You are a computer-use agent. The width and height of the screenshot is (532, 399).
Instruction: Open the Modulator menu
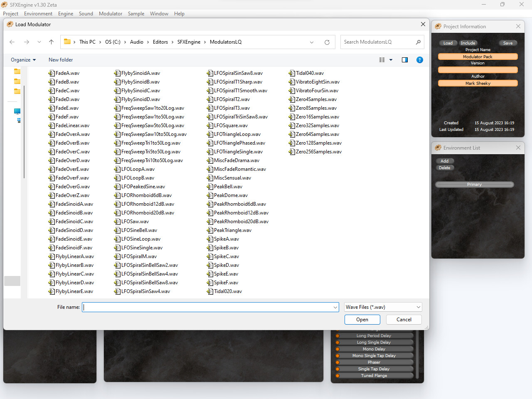click(110, 13)
